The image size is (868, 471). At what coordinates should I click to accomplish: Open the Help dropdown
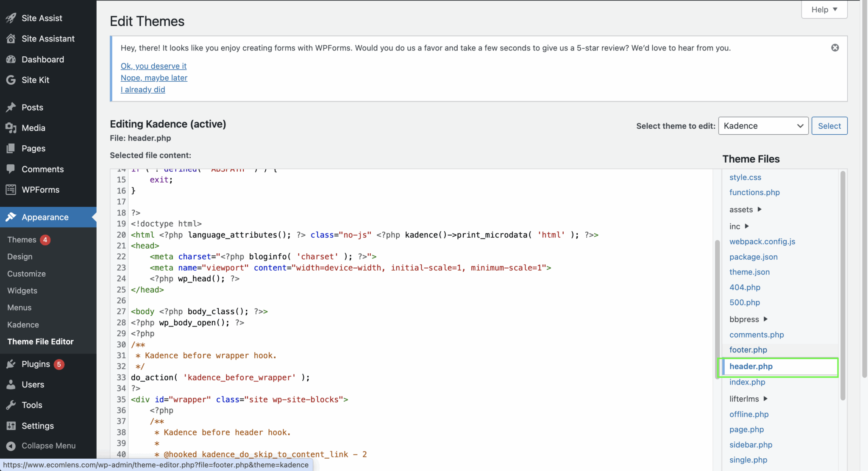click(x=823, y=9)
